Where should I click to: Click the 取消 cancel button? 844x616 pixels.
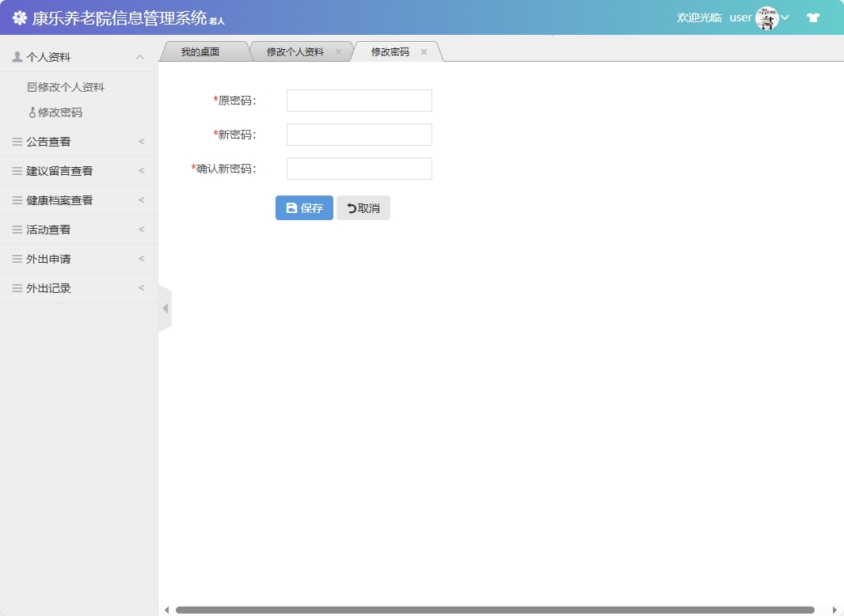coord(363,207)
